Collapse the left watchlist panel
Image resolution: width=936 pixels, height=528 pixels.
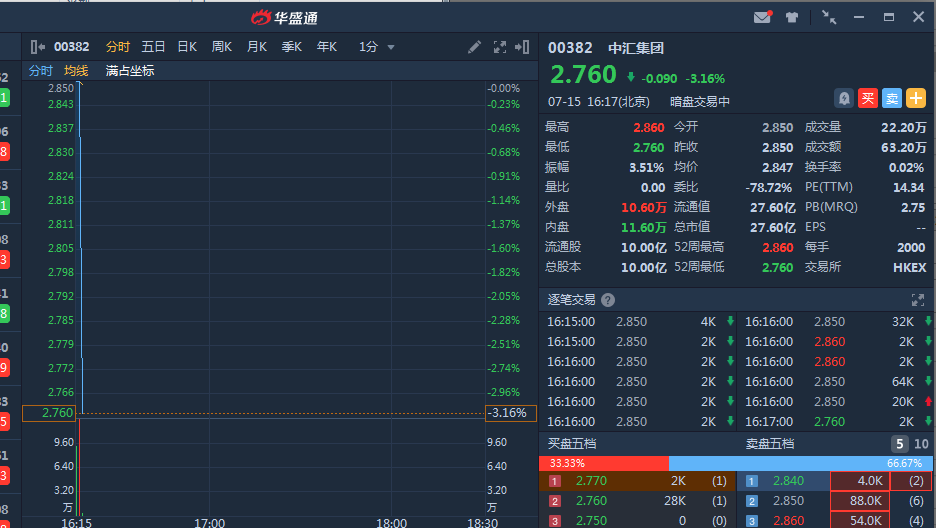(x=38, y=47)
